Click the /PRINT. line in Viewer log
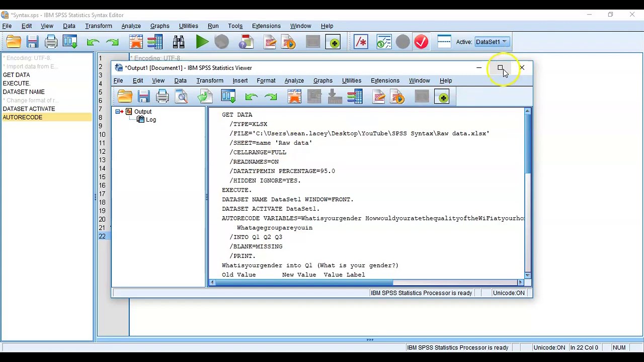644x362 pixels. [243, 256]
